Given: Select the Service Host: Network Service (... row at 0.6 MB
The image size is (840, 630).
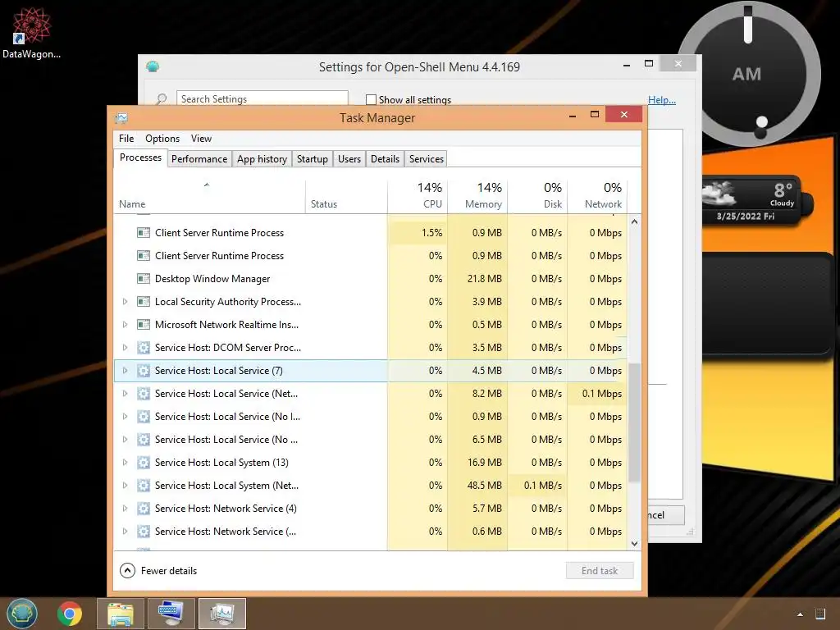Looking at the screenshot, I should (x=370, y=532).
